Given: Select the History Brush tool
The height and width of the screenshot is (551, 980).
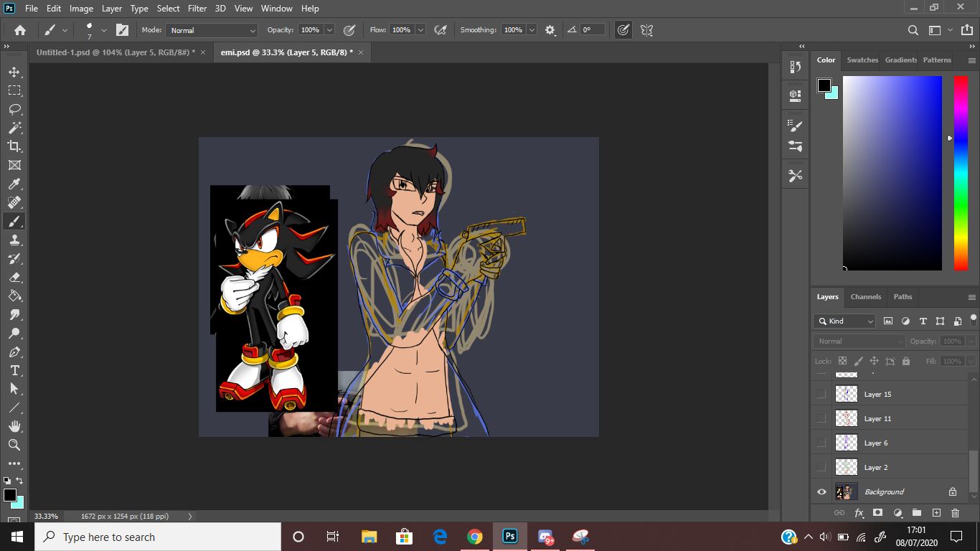Looking at the screenshot, I should click(x=14, y=258).
